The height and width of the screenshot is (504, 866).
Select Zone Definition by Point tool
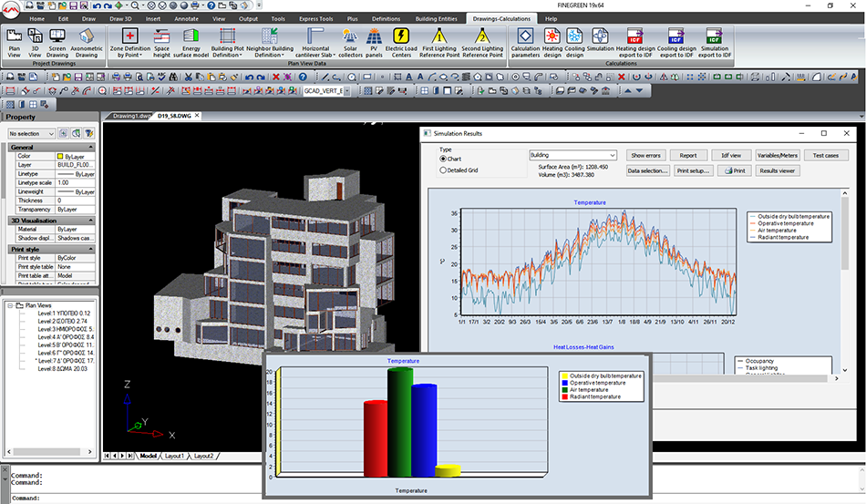129,43
